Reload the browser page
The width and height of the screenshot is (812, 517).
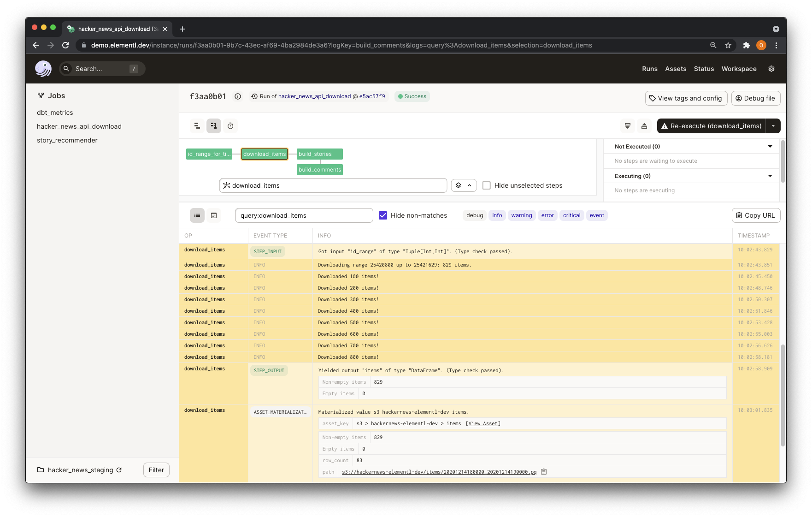pyautogui.click(x=65, y=45)
